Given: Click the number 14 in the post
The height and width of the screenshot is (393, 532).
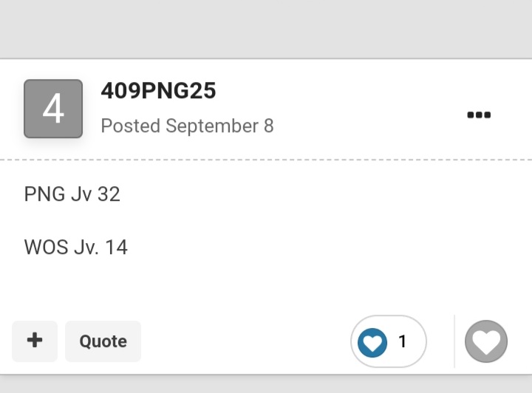Looking at the screenshot, I should pos(117,247).
